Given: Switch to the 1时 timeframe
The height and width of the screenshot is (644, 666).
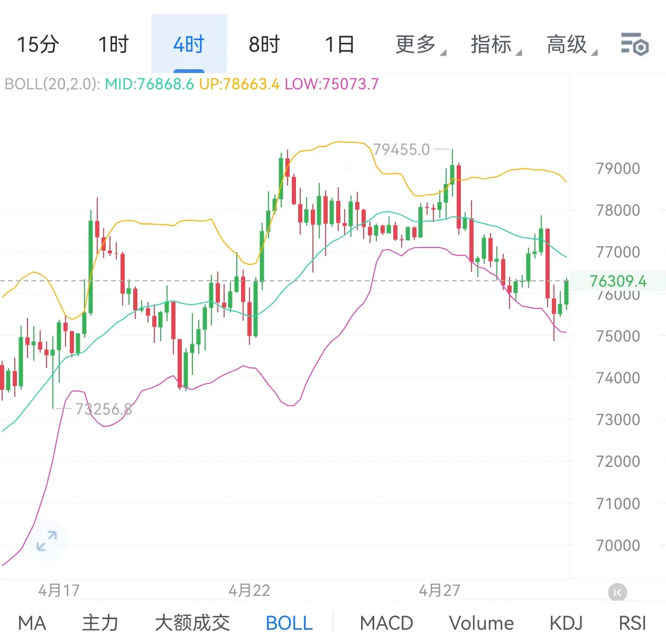Looking at the screenshot, I should point(113,44).
